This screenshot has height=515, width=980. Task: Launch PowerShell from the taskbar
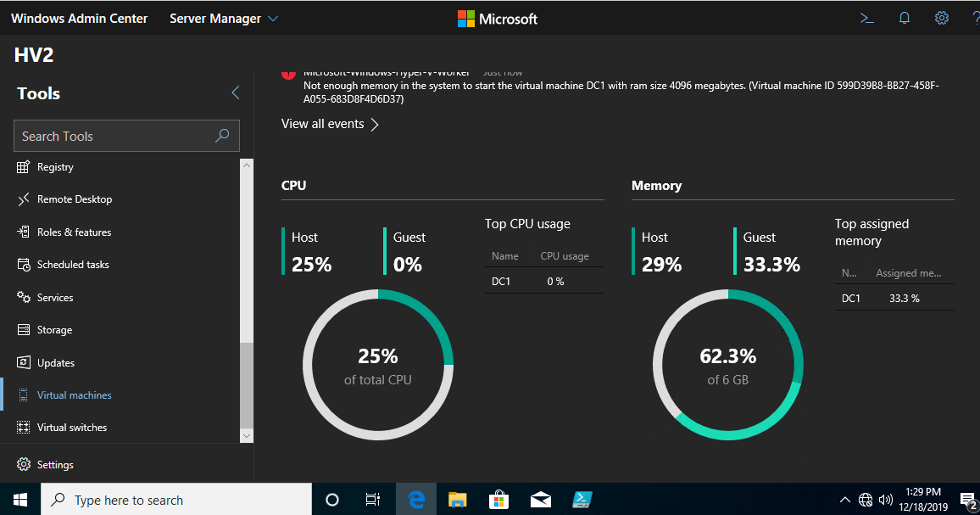point(582,500)
